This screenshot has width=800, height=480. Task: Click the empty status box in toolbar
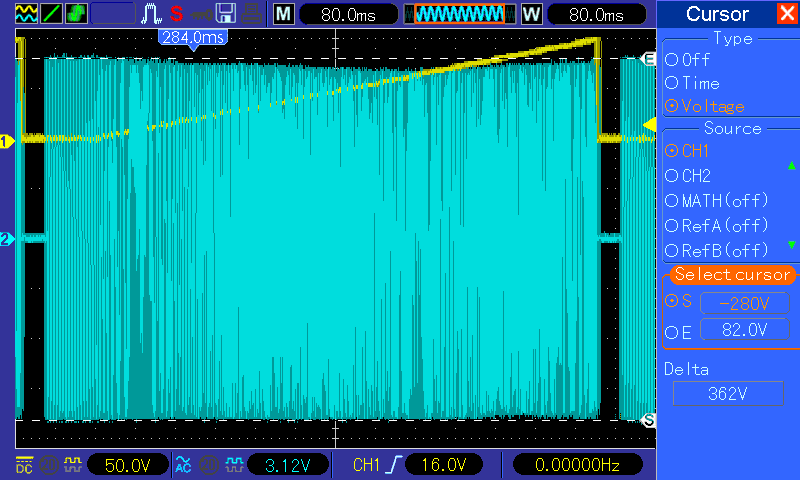pos(113,14)
